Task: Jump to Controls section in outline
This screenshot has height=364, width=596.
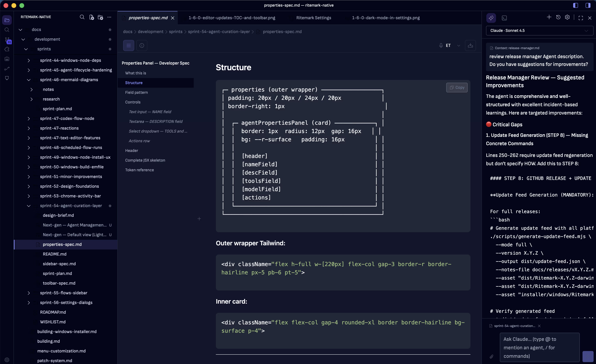Action: pos(133,102)
